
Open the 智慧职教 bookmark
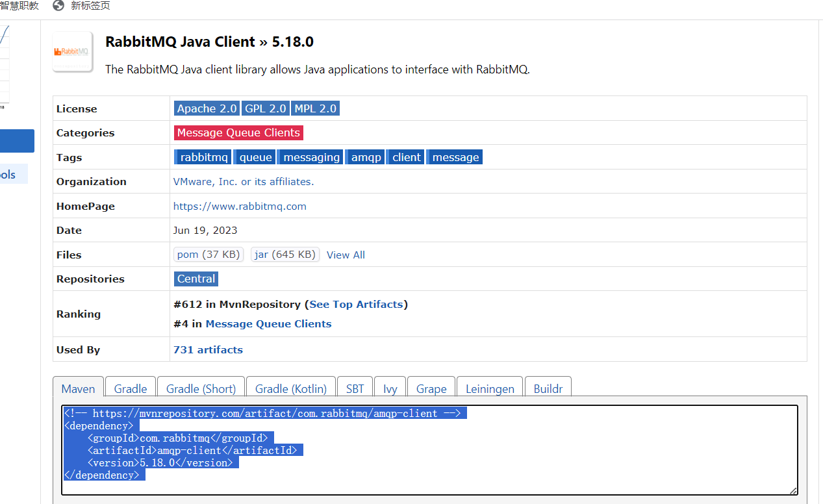(19, 6)
